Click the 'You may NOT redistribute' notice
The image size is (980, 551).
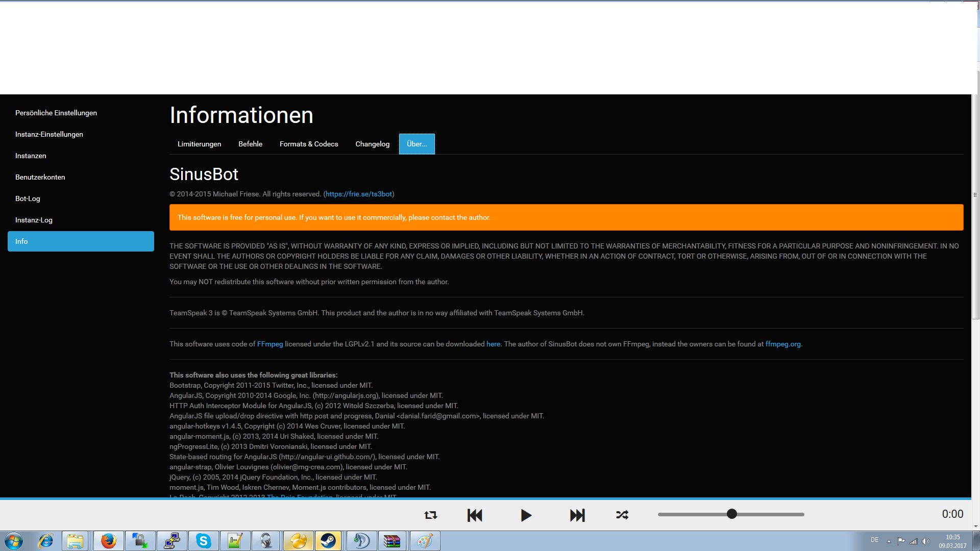point(309,282)
